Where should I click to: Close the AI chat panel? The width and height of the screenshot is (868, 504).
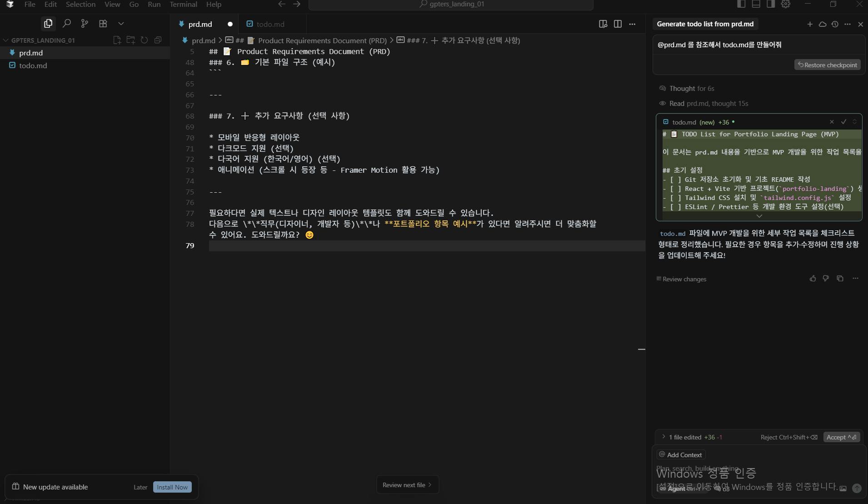point(860,24)
